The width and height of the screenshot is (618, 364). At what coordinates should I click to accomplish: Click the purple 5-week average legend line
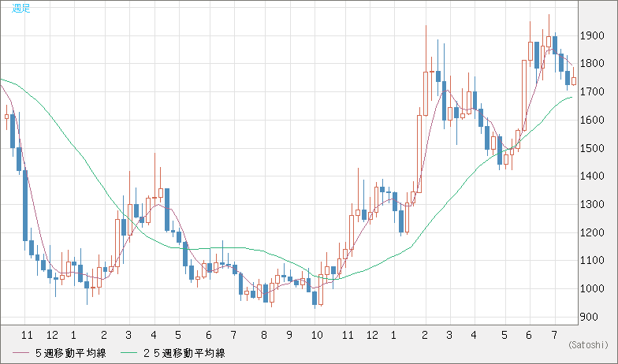pyautogui.click(x=20, y=353)
